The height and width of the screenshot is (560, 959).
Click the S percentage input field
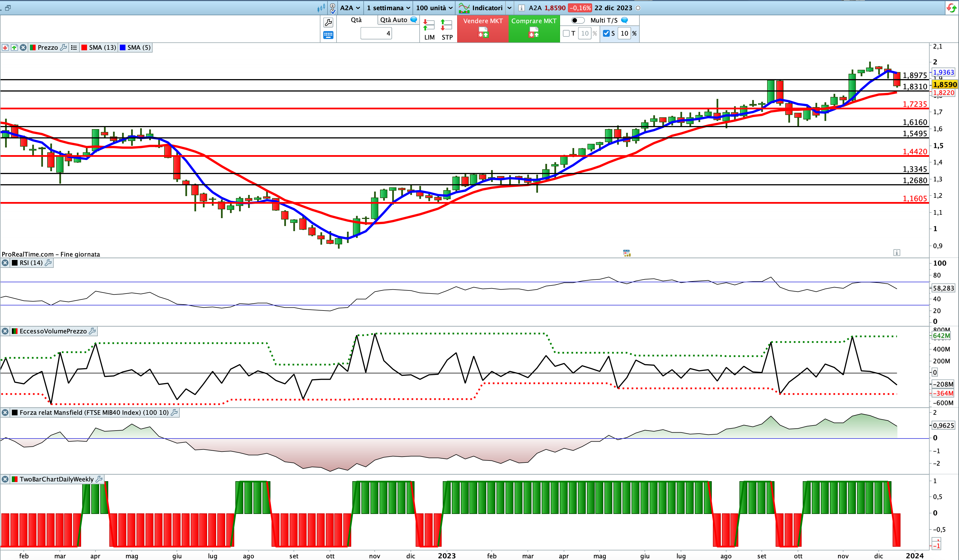click(x=624, y=33)
